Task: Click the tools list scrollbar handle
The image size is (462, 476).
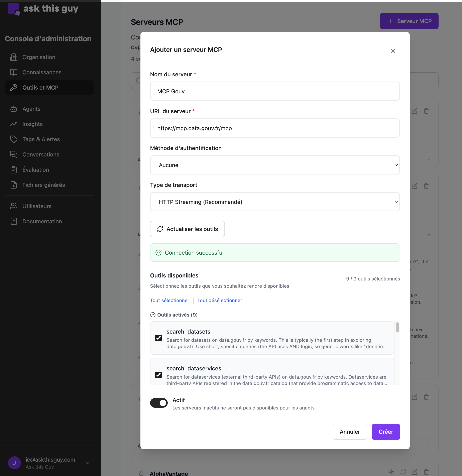Action: (397, 327)
